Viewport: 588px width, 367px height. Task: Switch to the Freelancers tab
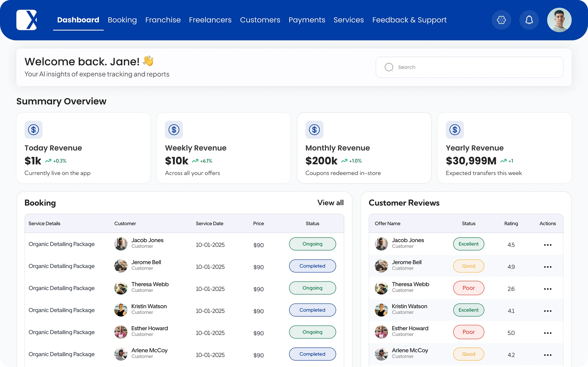pyautogui.click(x=210, y=20)
